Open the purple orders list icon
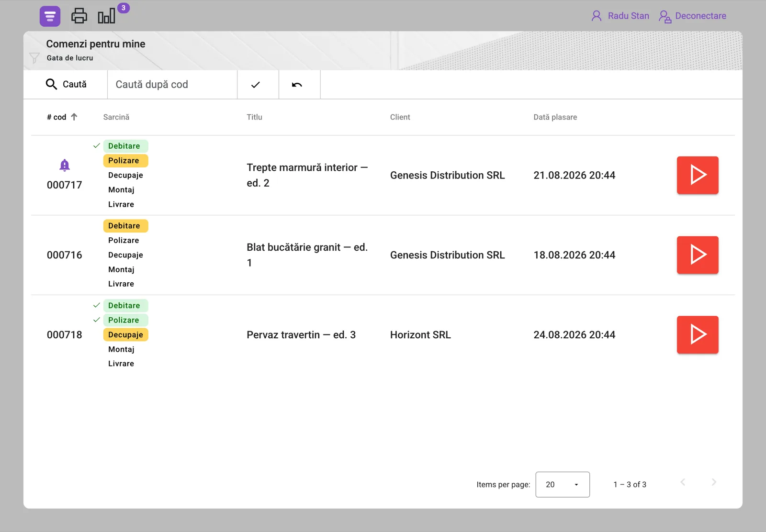Screen dimensions: 766x532 point(50,16)
